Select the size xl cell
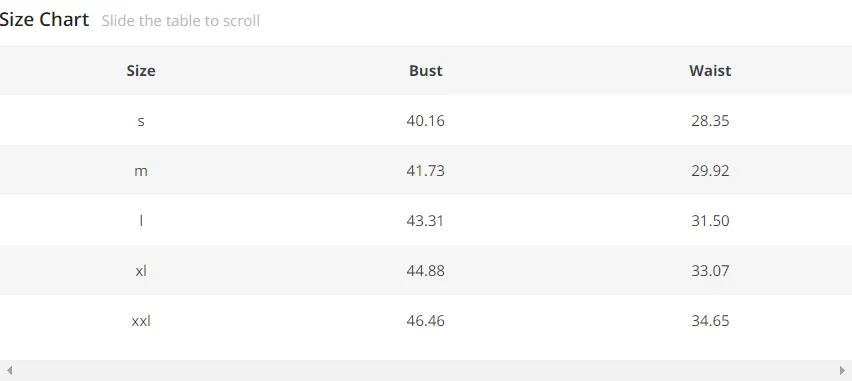This screenshot has width=852, height=381. click(x=141, y=271)
